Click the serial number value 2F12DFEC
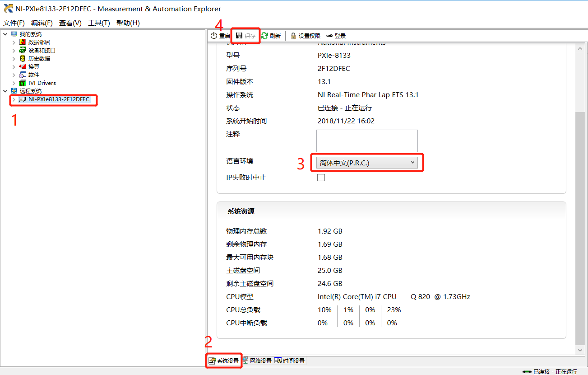The height and width of the screenshot is (375, 588). [x=334, y=69]
